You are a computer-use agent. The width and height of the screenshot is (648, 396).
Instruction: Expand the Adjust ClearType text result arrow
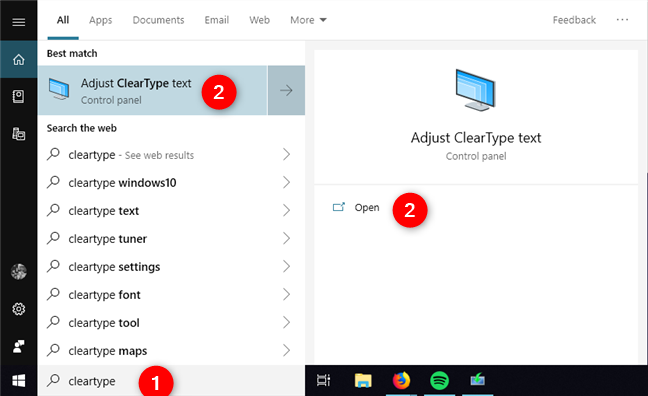[286, 90]
